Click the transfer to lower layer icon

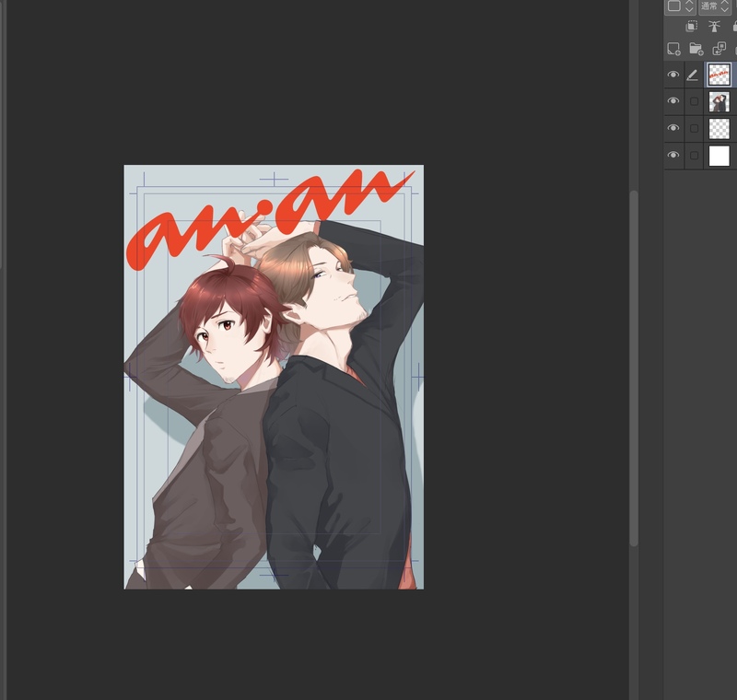(x=719, y=49)
